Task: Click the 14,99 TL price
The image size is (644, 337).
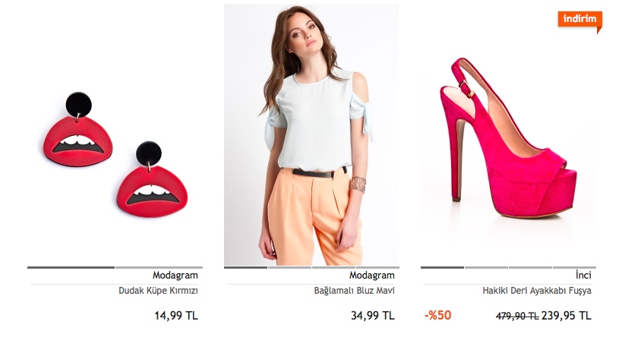Action: (176, 316)
